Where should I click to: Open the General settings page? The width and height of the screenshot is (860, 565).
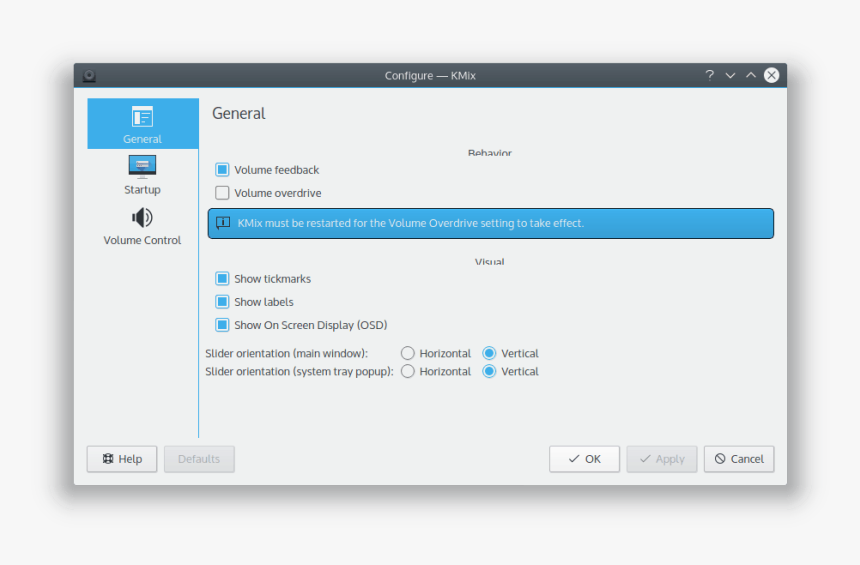(x=143, y=124)
